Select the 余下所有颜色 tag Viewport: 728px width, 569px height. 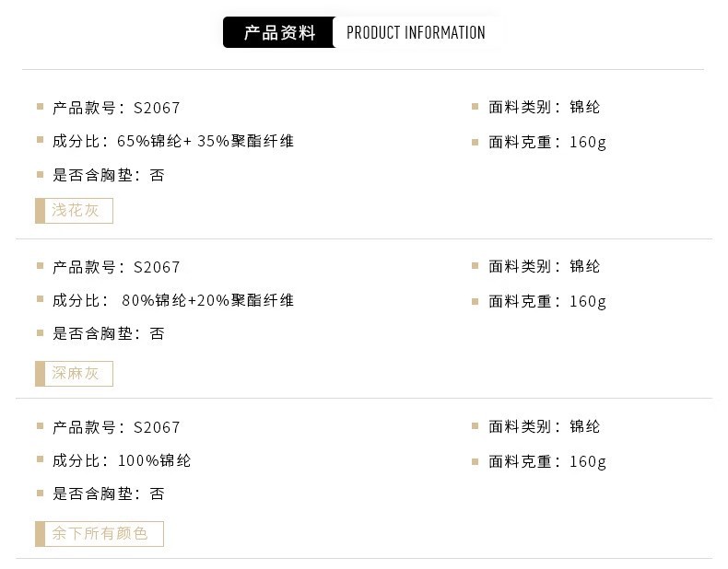(x=100, y=534)
